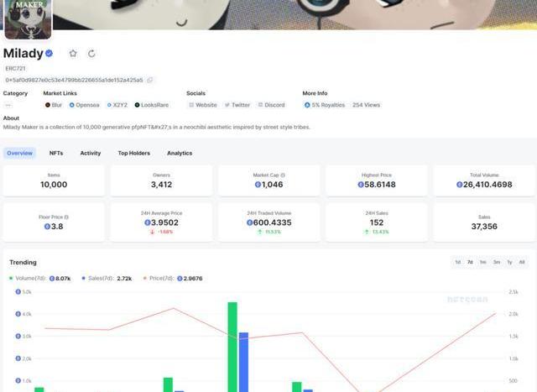Open the Milady Maker collection avatar
Viewport: 537px width, 392px height.
coord(28,19)
